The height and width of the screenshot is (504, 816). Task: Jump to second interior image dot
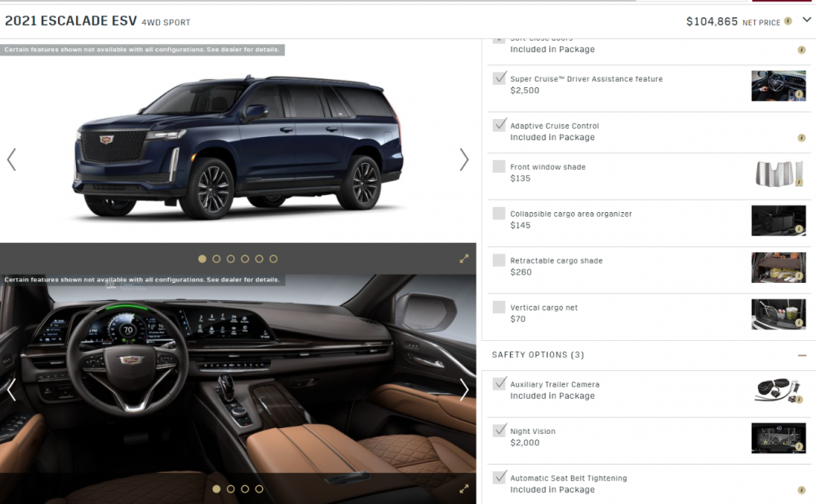click(x=231, y=489)
